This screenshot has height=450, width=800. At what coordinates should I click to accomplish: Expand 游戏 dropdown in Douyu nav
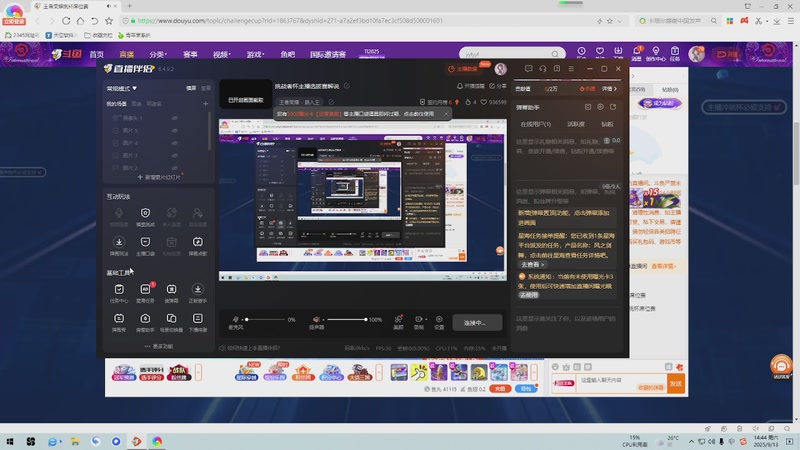pyautogui.click(x=255, y=54)
